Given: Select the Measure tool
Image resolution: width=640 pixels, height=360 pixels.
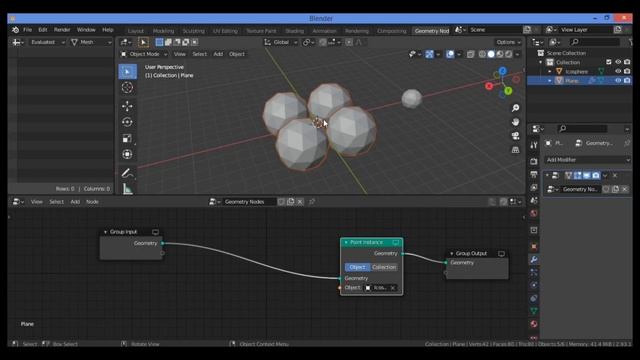Looking at the screenshot, I should [x=127, y=189].
